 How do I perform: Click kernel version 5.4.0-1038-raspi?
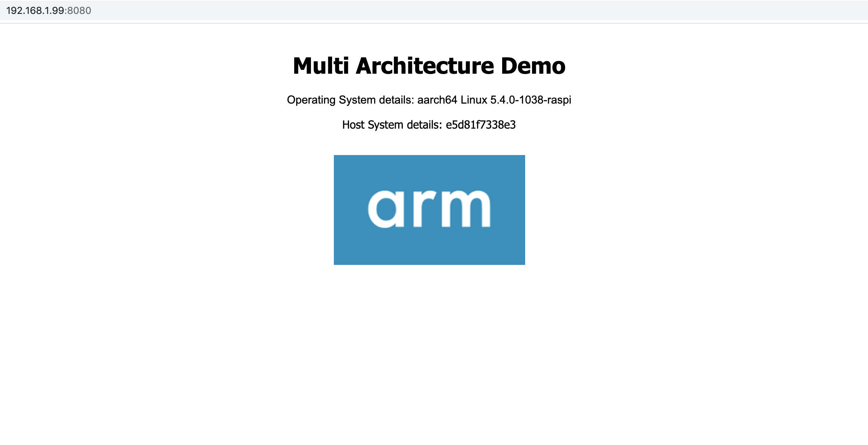(531, 100)
